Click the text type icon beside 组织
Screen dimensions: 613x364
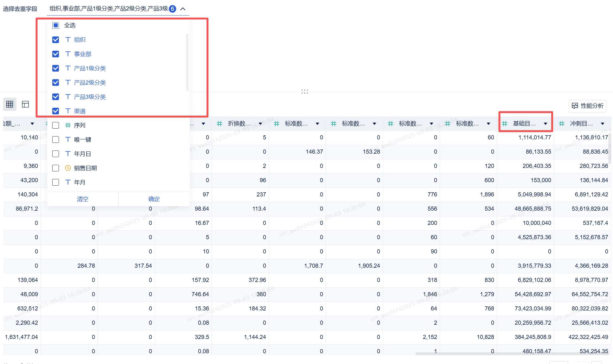(68, 40)
